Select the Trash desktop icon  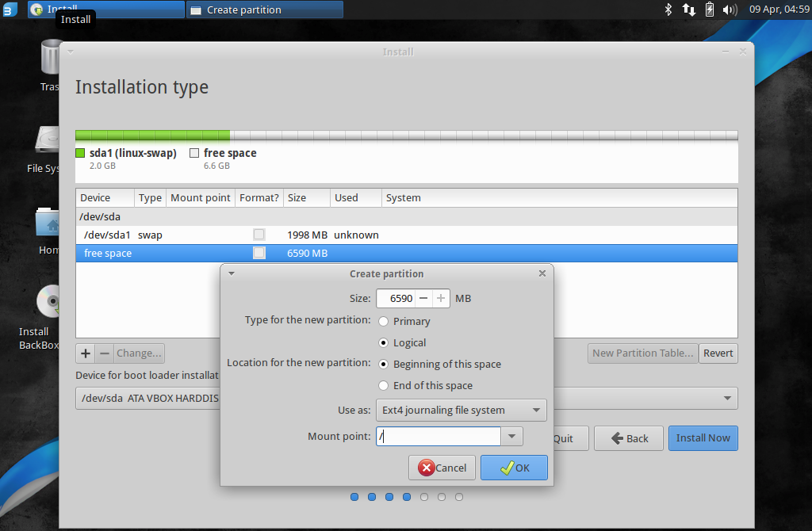(x=50, y=66)
